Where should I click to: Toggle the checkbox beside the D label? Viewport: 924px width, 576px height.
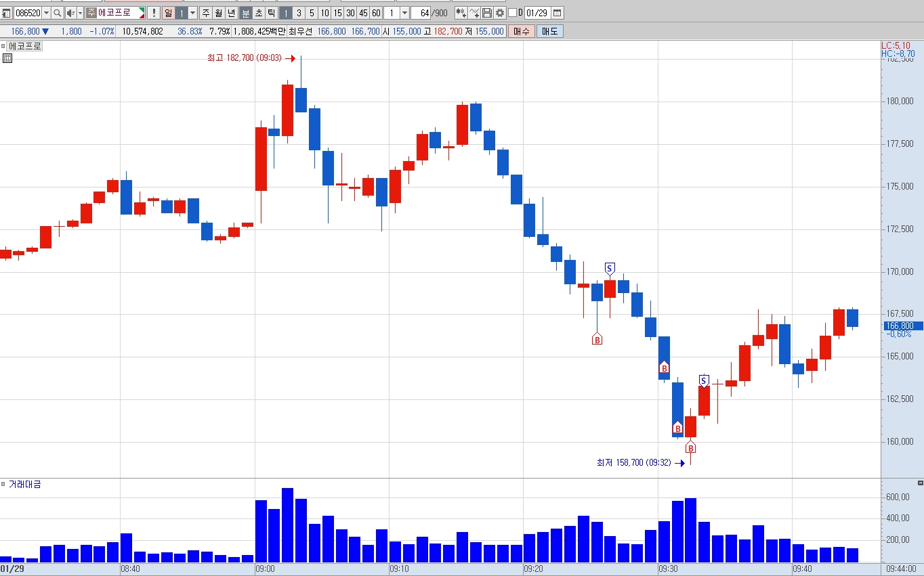[x=512, y=13]
